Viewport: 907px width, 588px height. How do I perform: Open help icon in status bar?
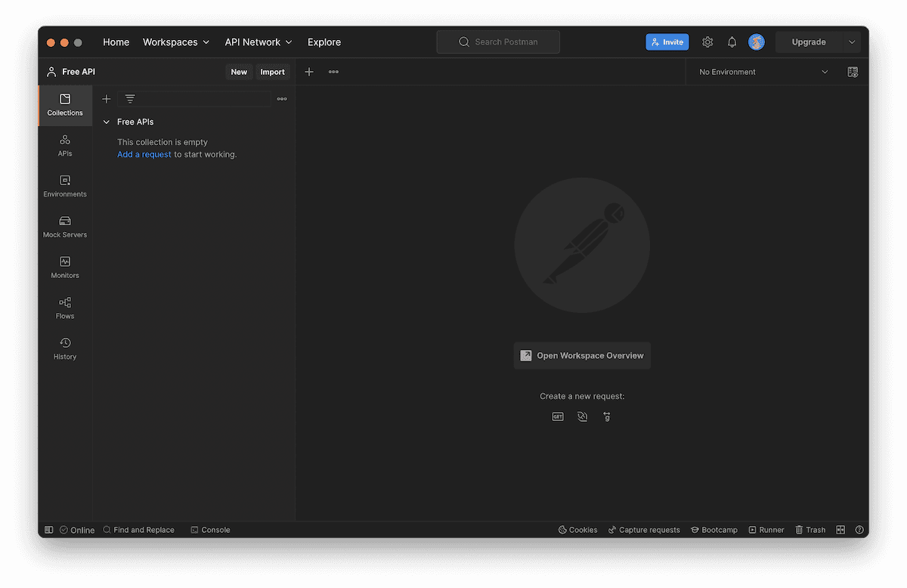coord(859,530)
